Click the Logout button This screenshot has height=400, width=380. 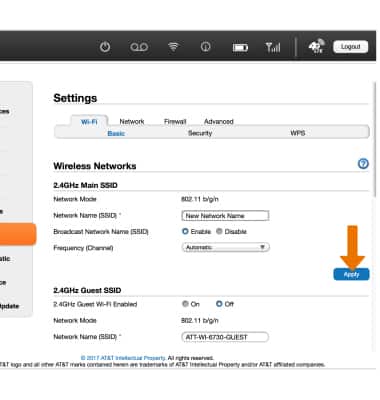pos(351,47)
